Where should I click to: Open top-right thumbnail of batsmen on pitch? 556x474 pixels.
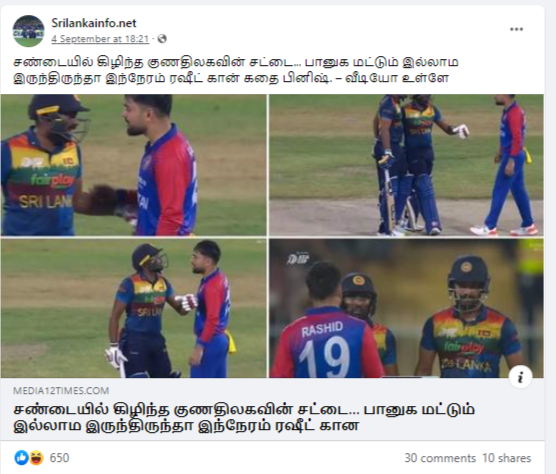pos(406,165)
